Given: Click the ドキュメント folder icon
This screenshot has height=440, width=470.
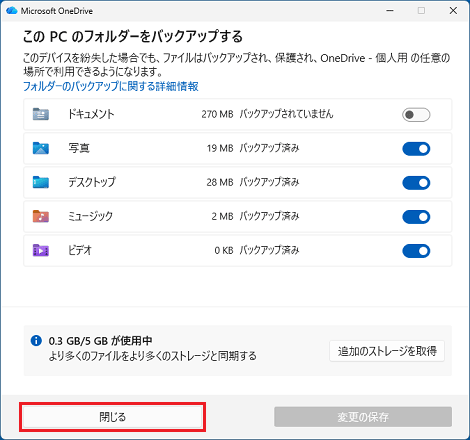Looking at the screenshot, I should 41,114.
